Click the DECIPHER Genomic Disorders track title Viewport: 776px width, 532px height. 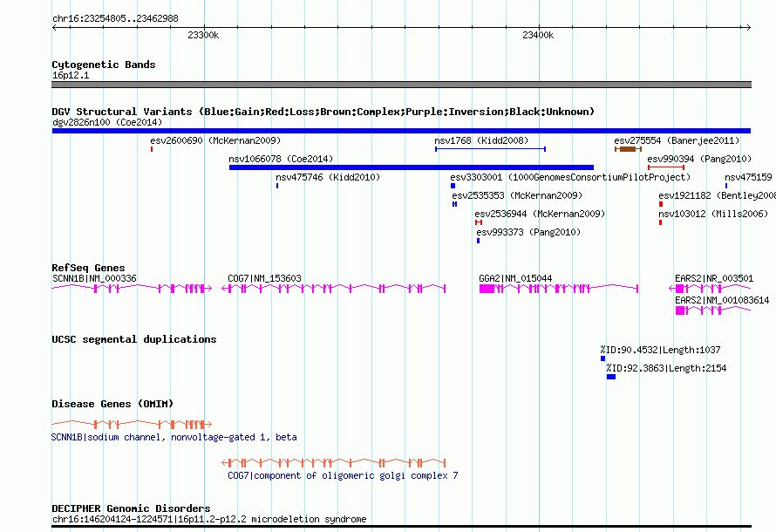click(x=131, y=508)
